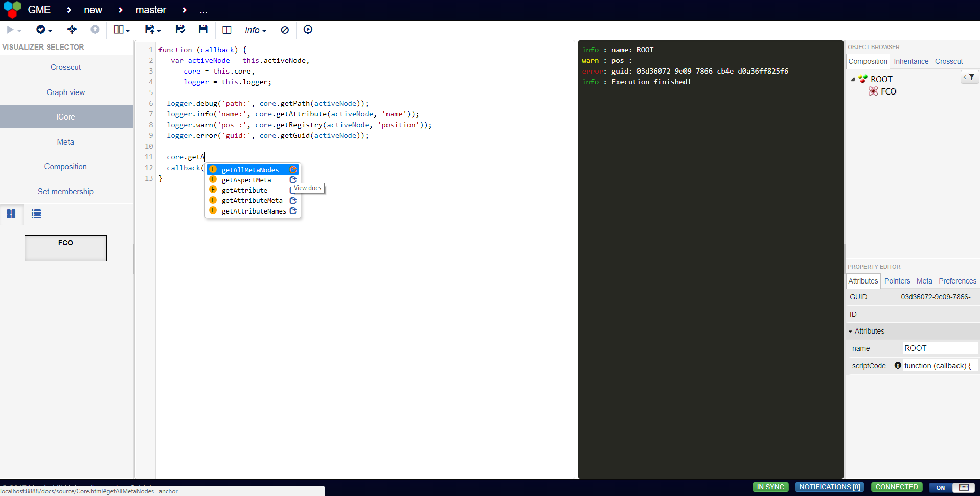Open the tree filter funnel button
Viewport: 980px width, 496px height.
click(x=969, y=77)
